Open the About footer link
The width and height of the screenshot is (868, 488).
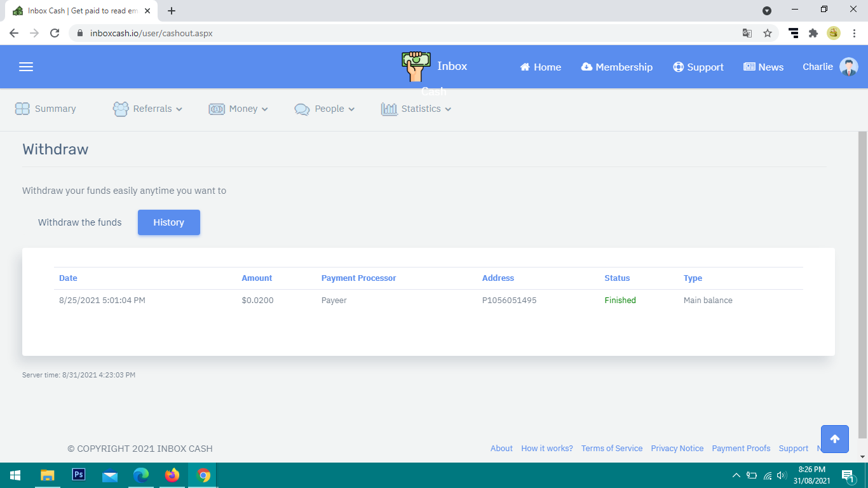click(501, 448)
